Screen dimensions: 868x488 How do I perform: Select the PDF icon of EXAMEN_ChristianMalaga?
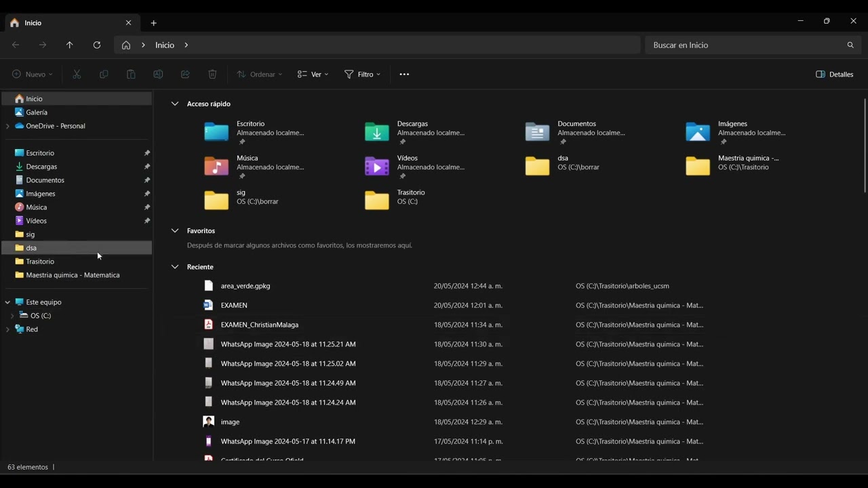pos(209,325)
